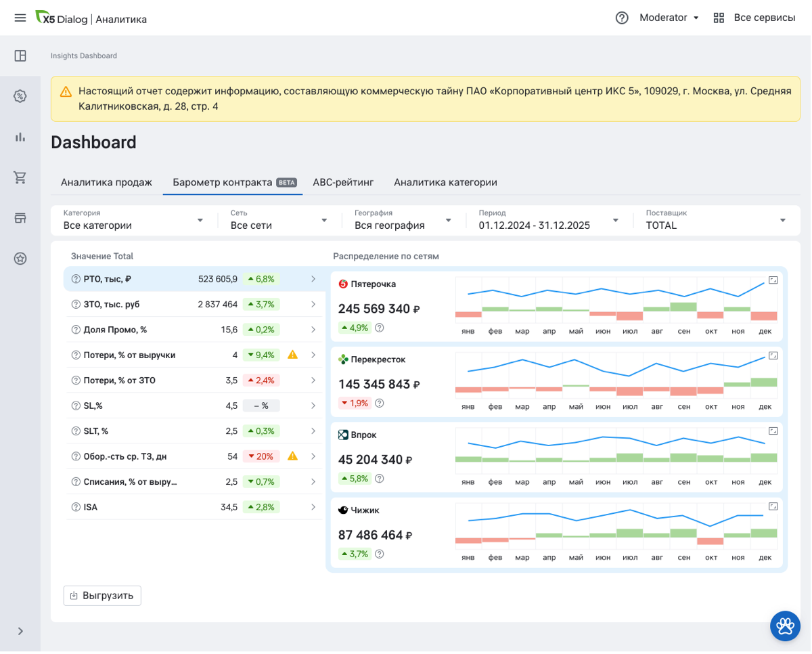812x654 pixels.
Task: Open the help question icon in header
Action: pos(622,18)
